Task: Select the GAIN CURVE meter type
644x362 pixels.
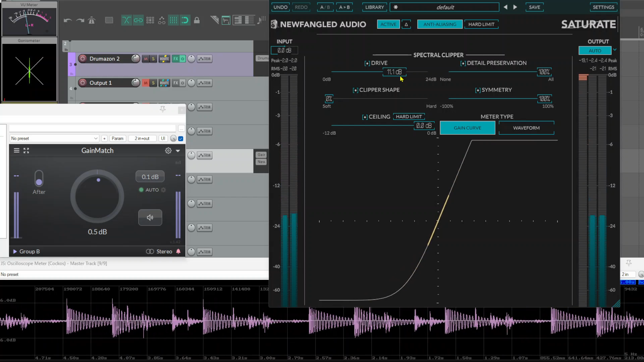Action: point(467,128)
